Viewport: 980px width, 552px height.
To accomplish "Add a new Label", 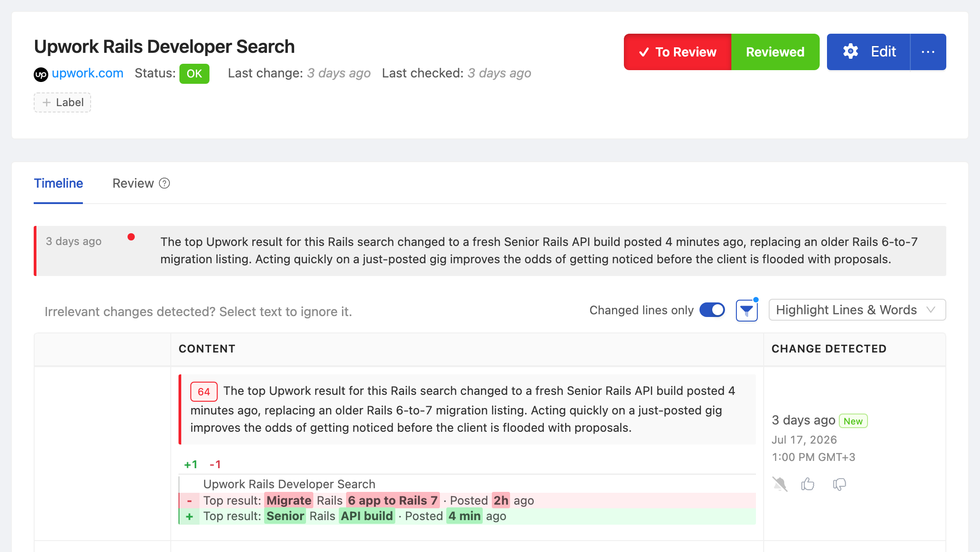I will (x=62, y=102).
